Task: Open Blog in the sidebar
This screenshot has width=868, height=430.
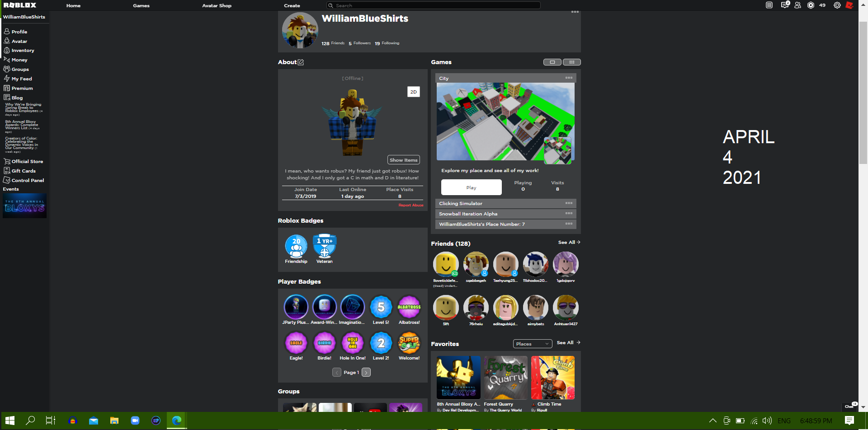Action: click(x=13, y=98)
